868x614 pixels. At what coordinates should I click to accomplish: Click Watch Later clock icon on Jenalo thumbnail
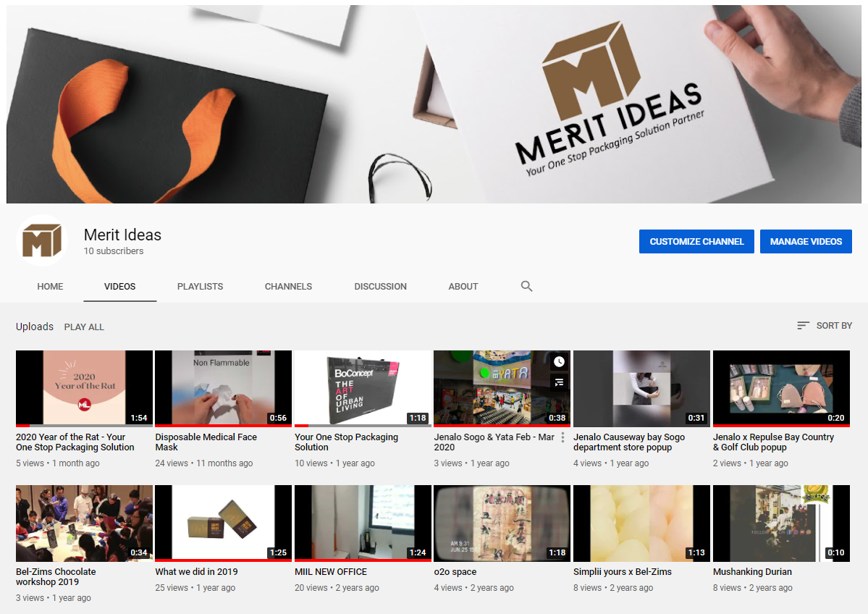pos(559,362)
